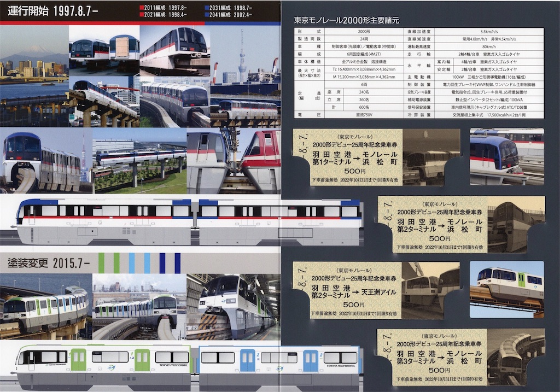Open the photo of monorail car with wooden crate
560x392 pixels.
pyautogui.click(x=104, y=50)
